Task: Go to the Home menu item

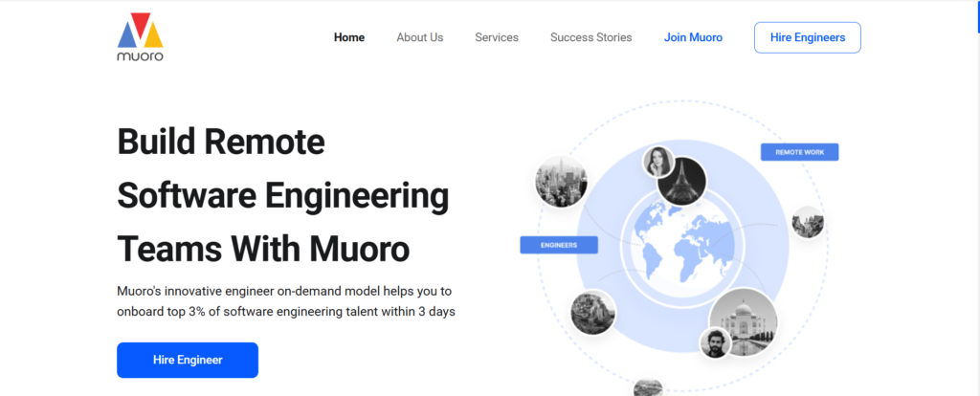Action: click(x=349, y=37)
